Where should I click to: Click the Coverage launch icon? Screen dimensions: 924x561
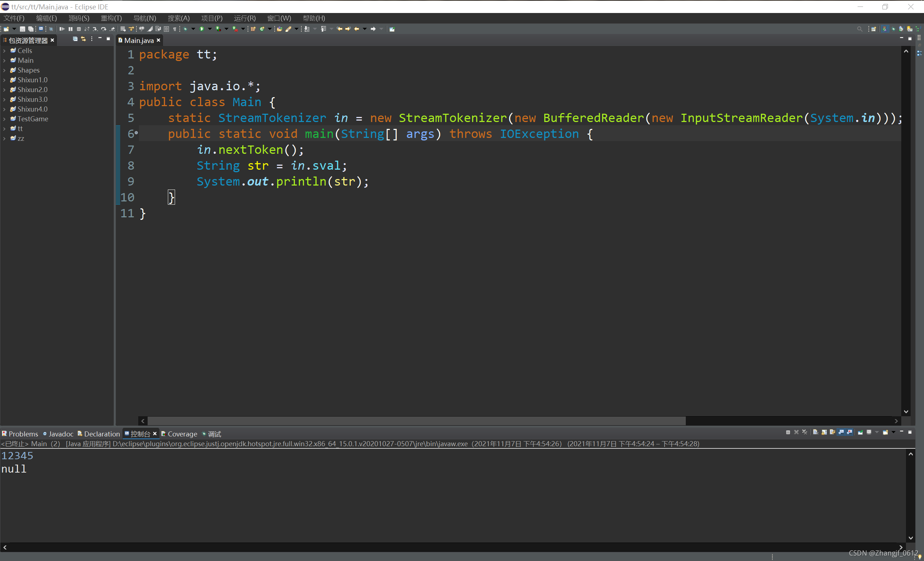tap(218, 29)
